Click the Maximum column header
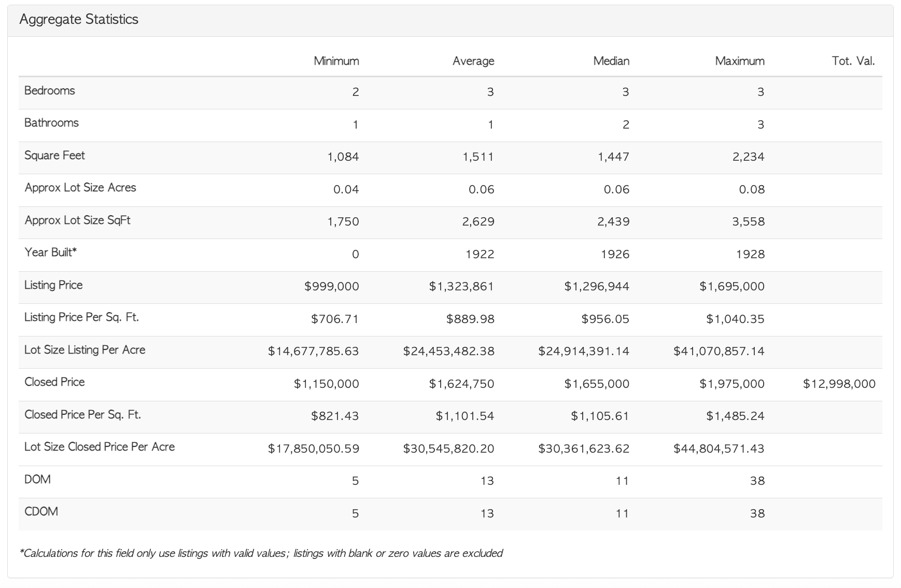Image resolution: width=901 pixels, height=588 pixels. [739, 61]
